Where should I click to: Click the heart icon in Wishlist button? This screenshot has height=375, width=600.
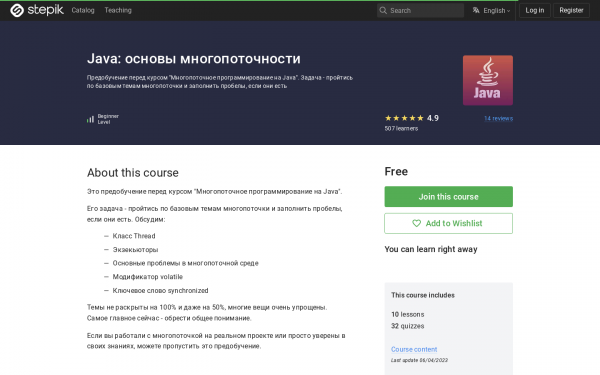tap(416, 223)
